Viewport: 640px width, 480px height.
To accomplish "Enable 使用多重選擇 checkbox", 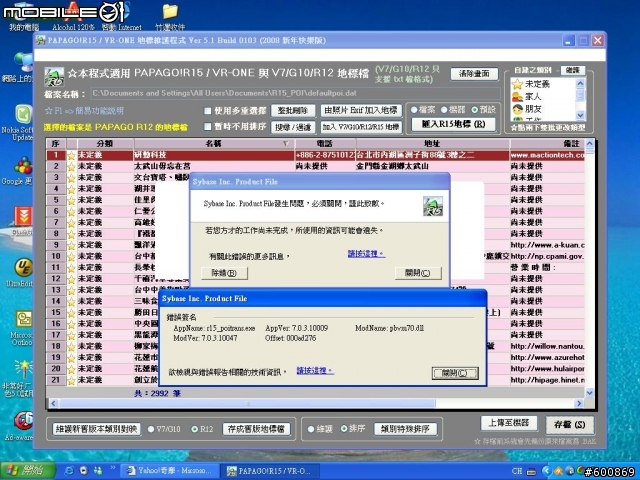I will [x=208, y=111].
